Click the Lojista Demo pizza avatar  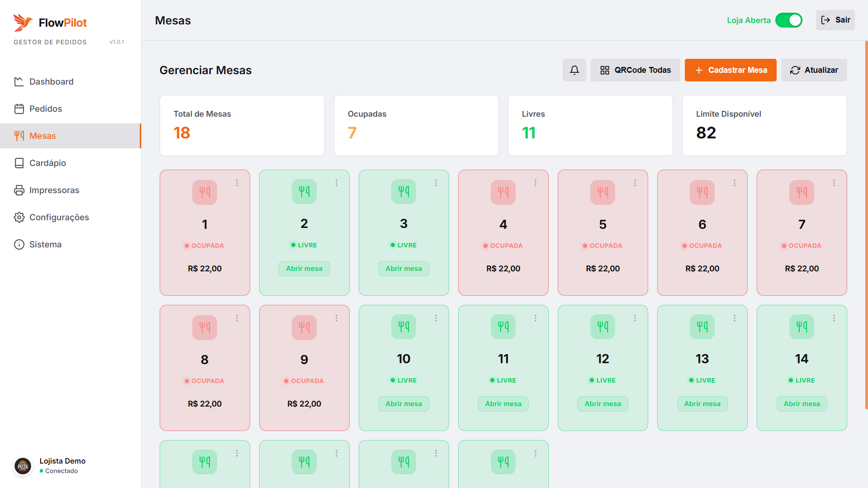[23, 466]
